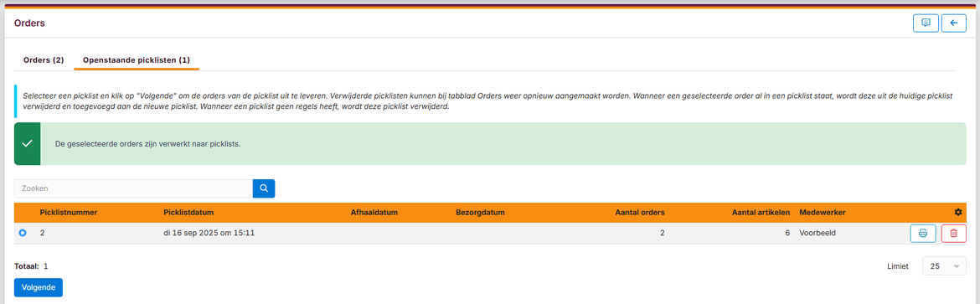Viewport: 980px width, 304px height.
Task: Click the success message about picklists
Action: tap(148, 144)
